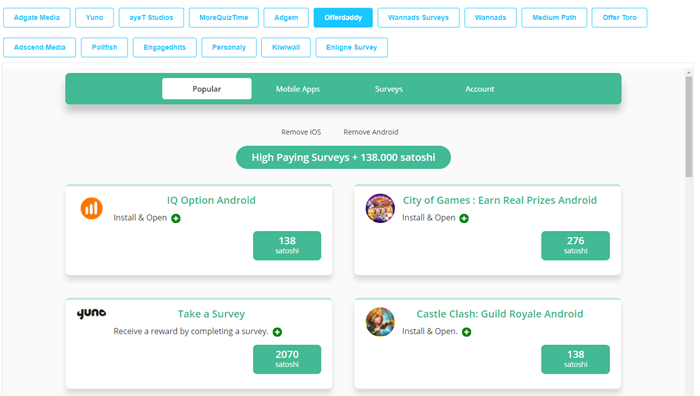
Task: Toggle the Remove iOS filter
Action: 301,132
